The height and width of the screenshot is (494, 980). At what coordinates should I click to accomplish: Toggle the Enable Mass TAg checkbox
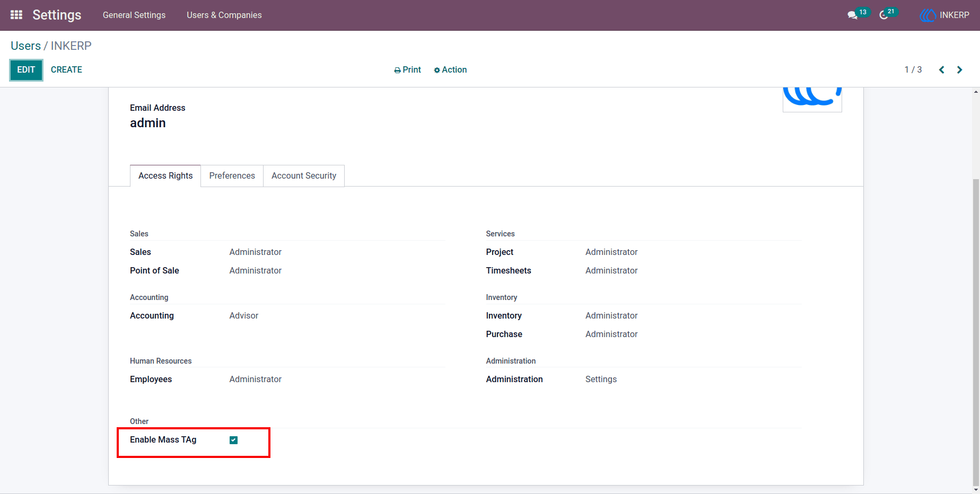233,440
